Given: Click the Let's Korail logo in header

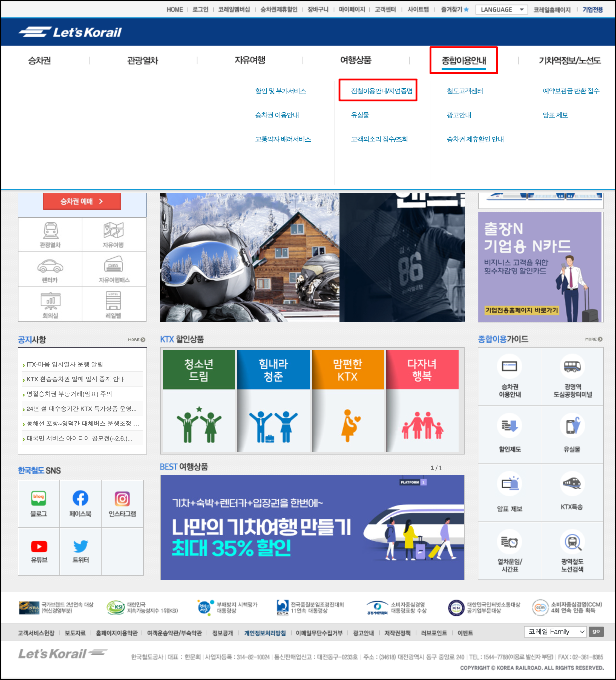Looking at the screenshot, I should [70, 32].
